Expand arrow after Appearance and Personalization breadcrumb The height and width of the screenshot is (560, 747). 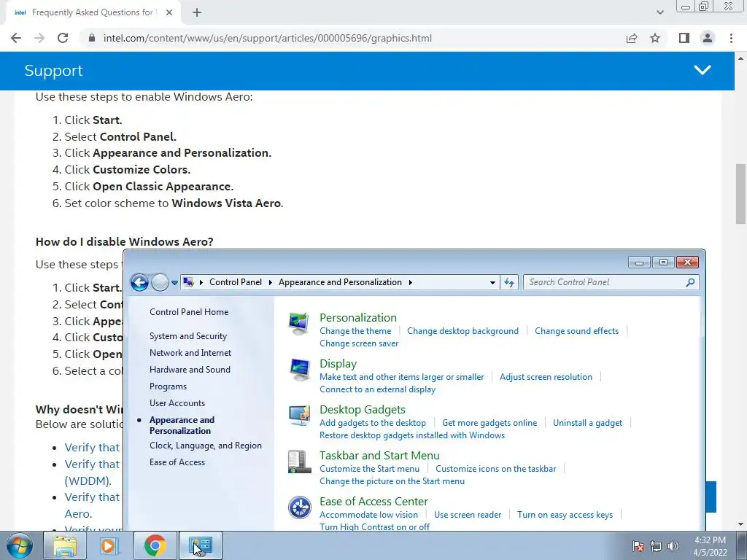point(410,282)
